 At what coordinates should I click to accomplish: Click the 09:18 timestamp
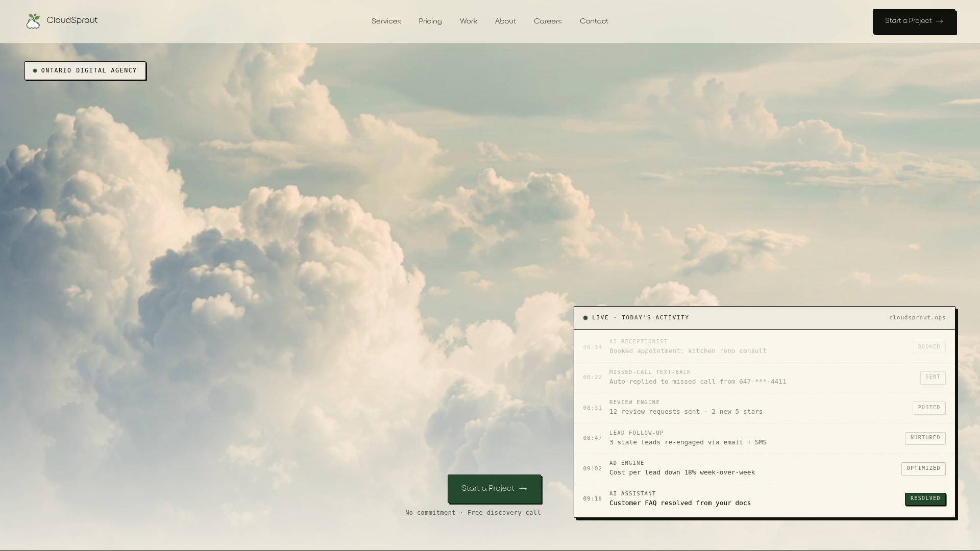pyautogui.click(x=592, y=499)
